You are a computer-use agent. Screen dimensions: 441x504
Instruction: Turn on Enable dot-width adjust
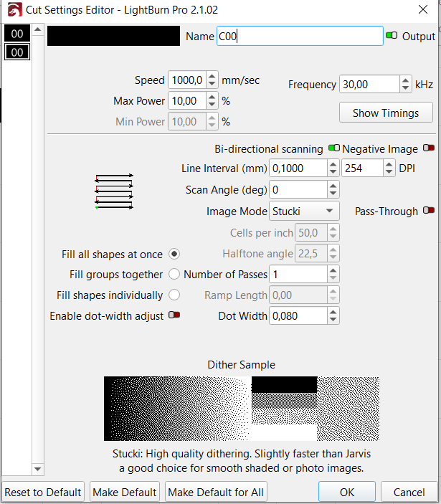[x=174, y=315]
